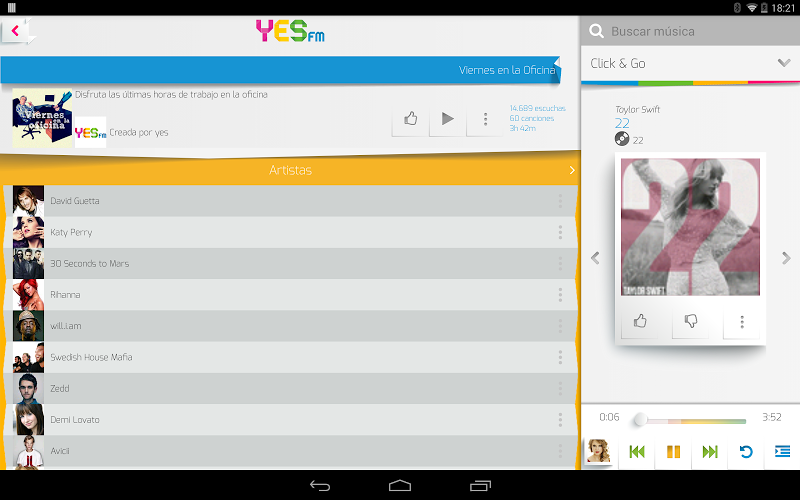Tap Android recent apps button
This screenshot has width=800, height=500.
point(480,486)
